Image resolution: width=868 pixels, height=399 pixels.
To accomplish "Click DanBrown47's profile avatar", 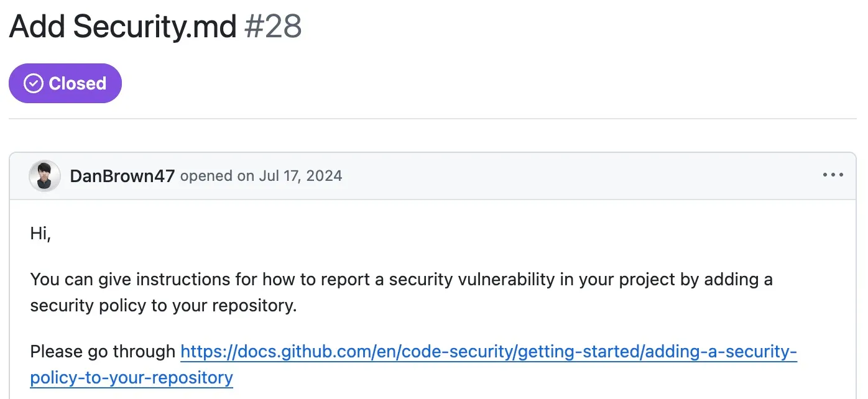I will [45, 176].
